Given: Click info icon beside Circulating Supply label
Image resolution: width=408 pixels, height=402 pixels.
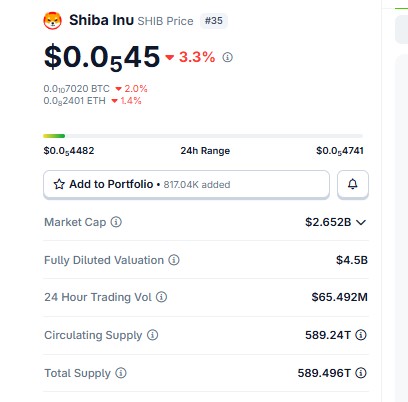Looking at the screenshot, I should pyautogui.click(x=153, y=335).
